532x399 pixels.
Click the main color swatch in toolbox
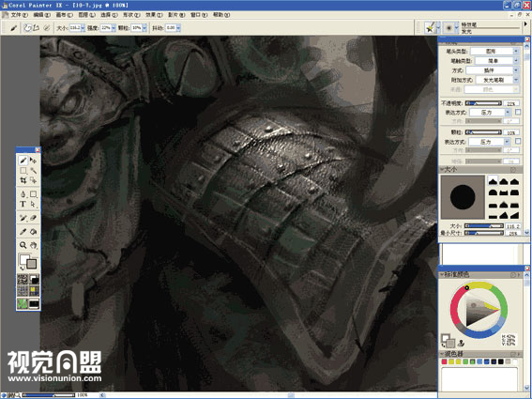tap(24, 259)
